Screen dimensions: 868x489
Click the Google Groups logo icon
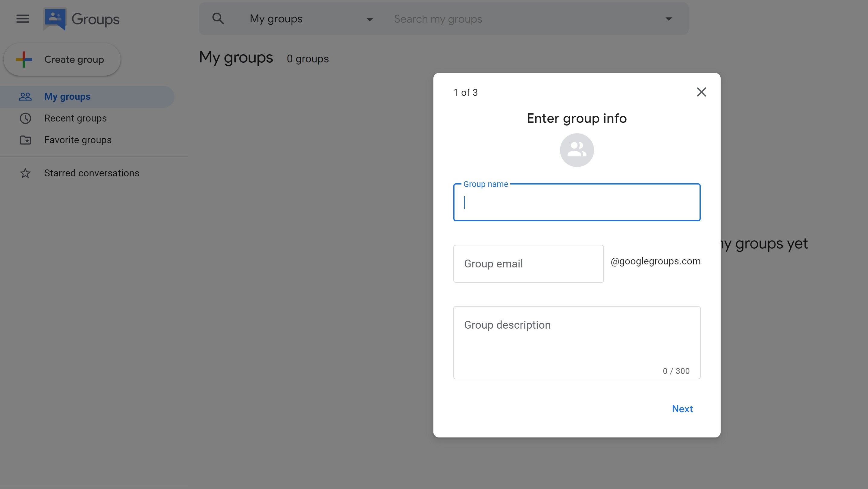click(x=54, y=18)
